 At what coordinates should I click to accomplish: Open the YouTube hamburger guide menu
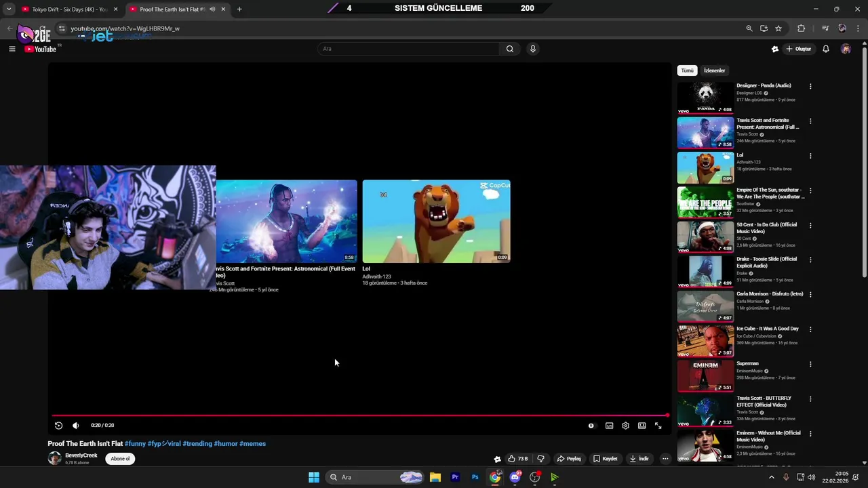pos(12,49)
